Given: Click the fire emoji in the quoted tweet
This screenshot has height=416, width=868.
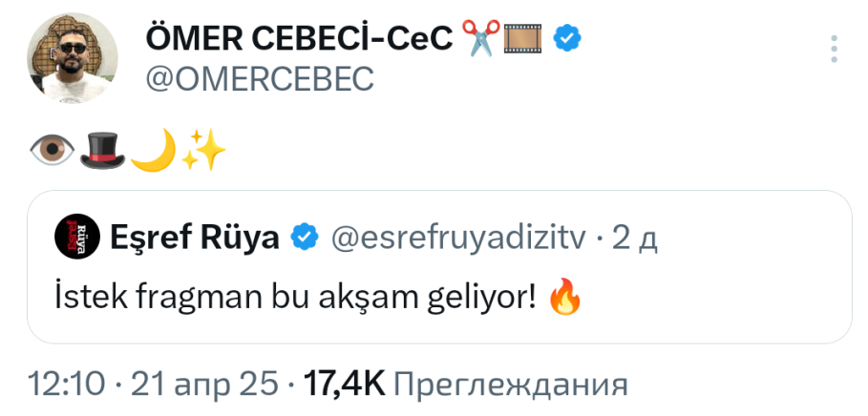Looking at the screenshot, I should click(x=566, y=300).
